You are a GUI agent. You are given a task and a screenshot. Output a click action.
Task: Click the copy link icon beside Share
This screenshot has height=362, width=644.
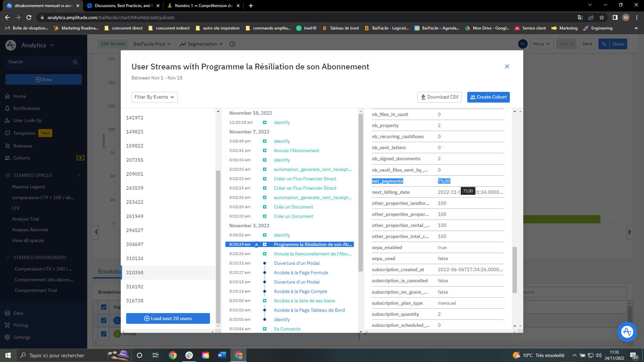[604, 44]
